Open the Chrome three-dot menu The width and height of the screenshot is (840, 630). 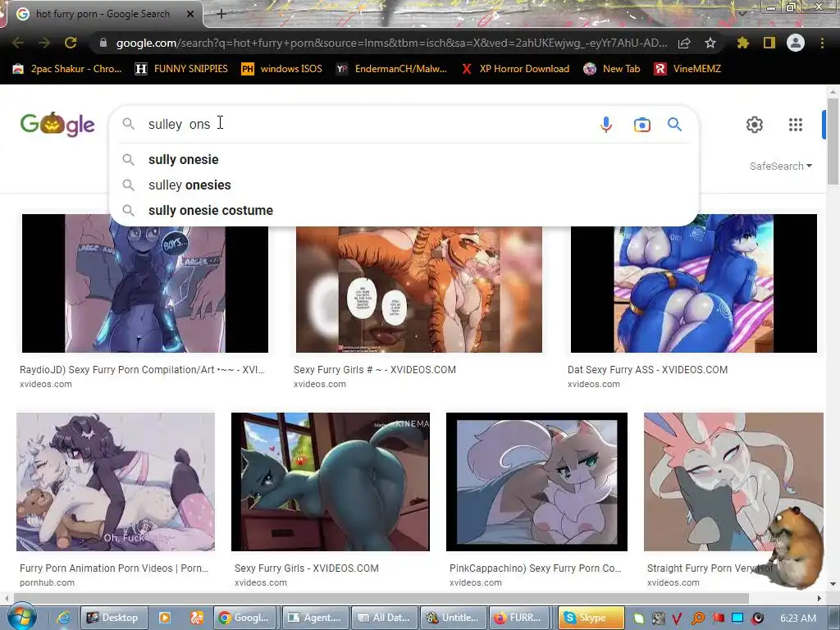822,43
